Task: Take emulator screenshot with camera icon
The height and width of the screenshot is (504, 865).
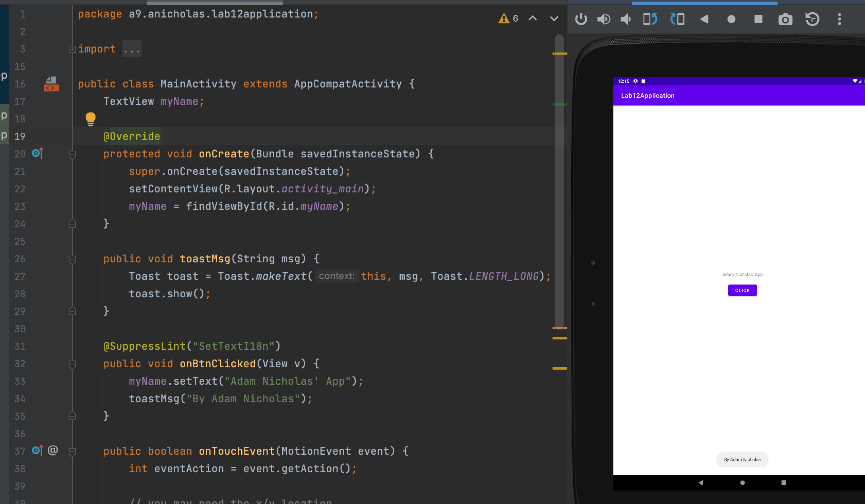Action: pyautogui.click(x=785, y=19)
